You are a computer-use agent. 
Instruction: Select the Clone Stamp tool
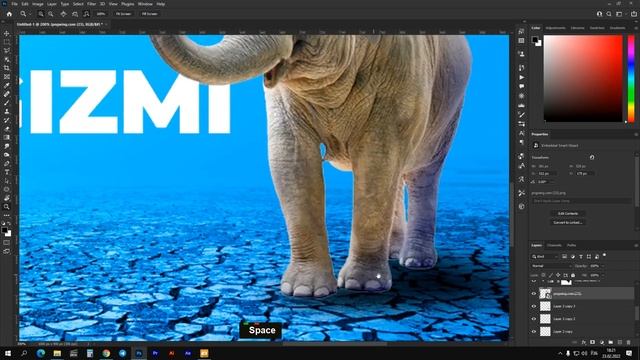[7, 111]
